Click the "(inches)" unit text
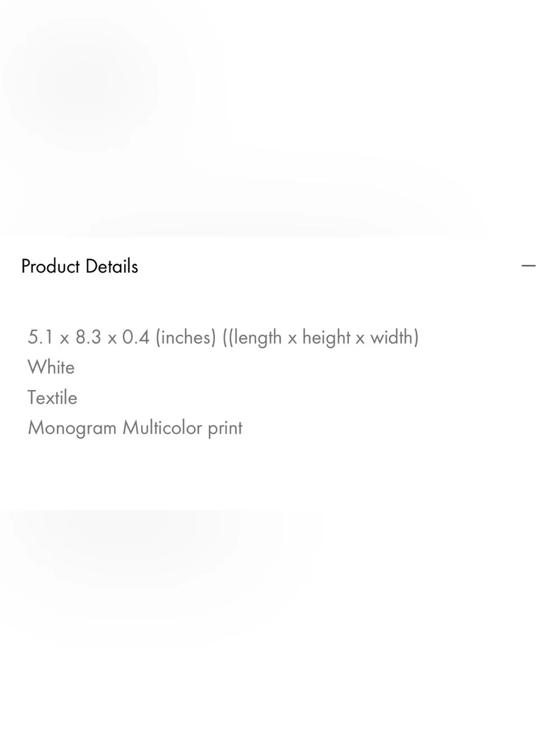This screenshot has height=747, width=560. click(185, 337)
